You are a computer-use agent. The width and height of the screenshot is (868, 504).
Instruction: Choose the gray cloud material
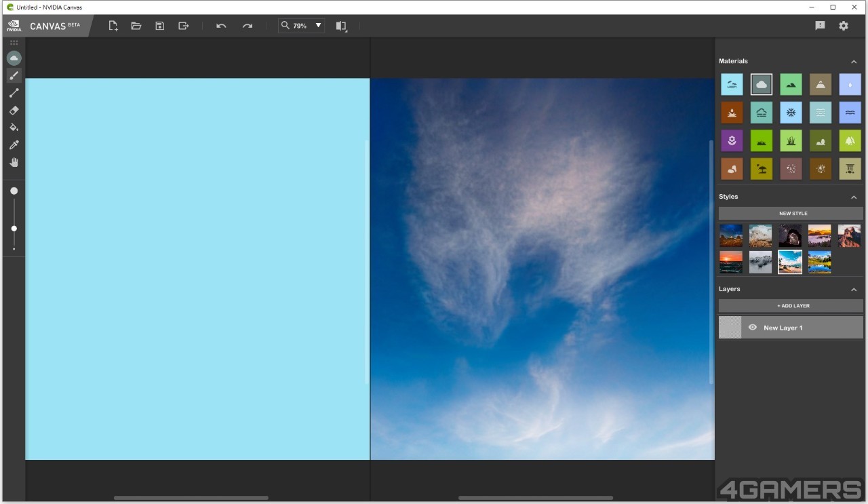point(762,84)
